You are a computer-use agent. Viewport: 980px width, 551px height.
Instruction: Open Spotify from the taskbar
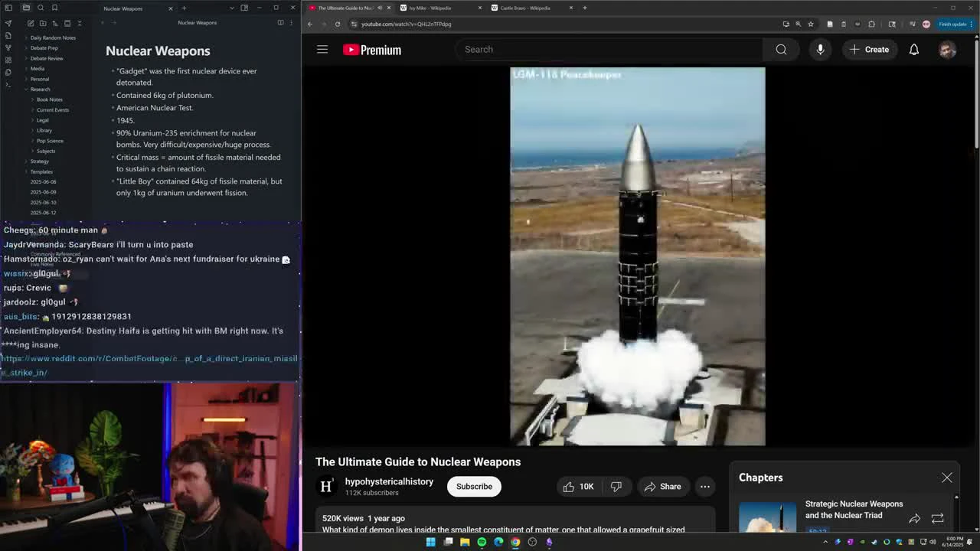point(482,542)
